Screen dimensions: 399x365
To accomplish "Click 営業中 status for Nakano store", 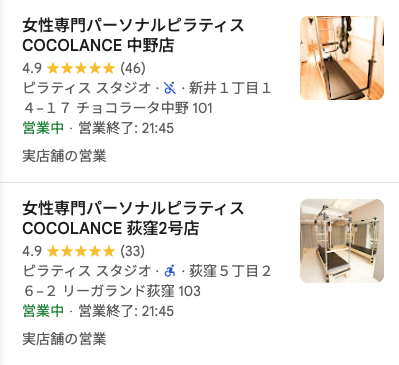I will pos(43,128).
